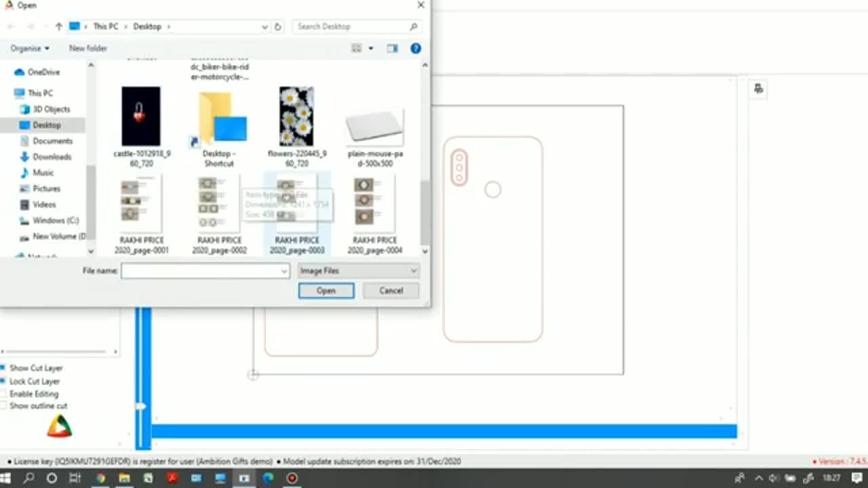The image size is (868, 488).
Task: Click the Chrome icon in the taskbar
Action: 100,478
